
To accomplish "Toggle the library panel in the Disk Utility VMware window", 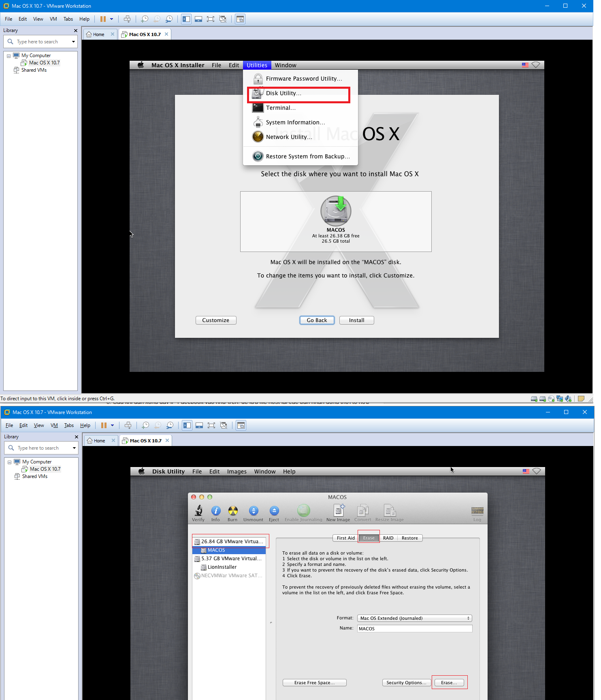I will pos(187,425).
